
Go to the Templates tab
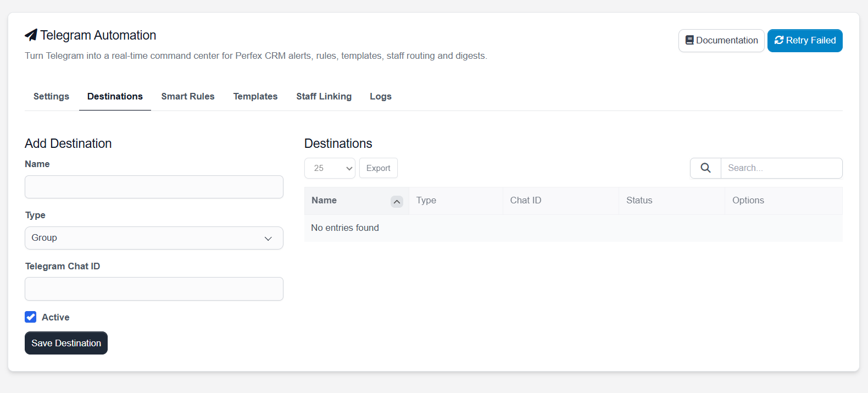click(x=255, y=97)
